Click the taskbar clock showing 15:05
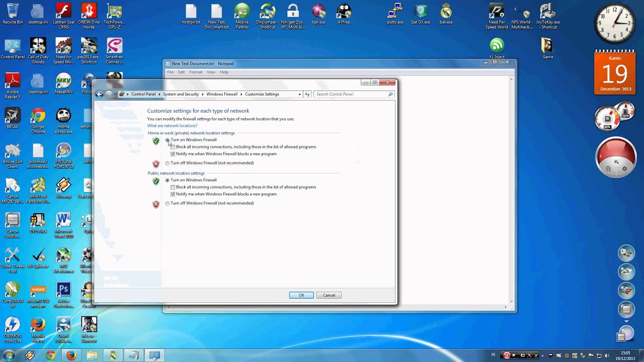This screenshot has height=362, width=644. click(x=625, y=355)
